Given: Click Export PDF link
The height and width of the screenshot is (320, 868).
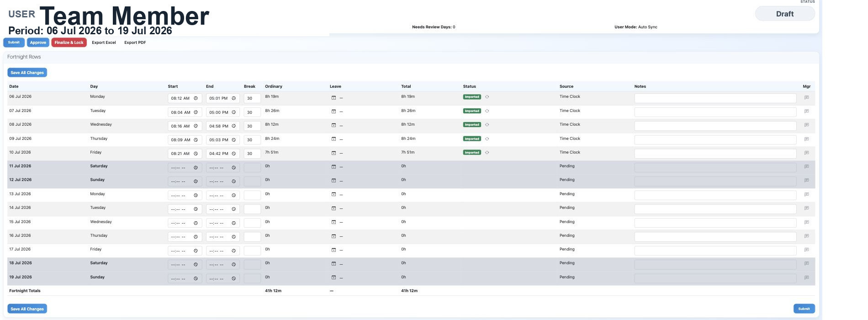Looking at the screenshot, I should pos(135,43).
